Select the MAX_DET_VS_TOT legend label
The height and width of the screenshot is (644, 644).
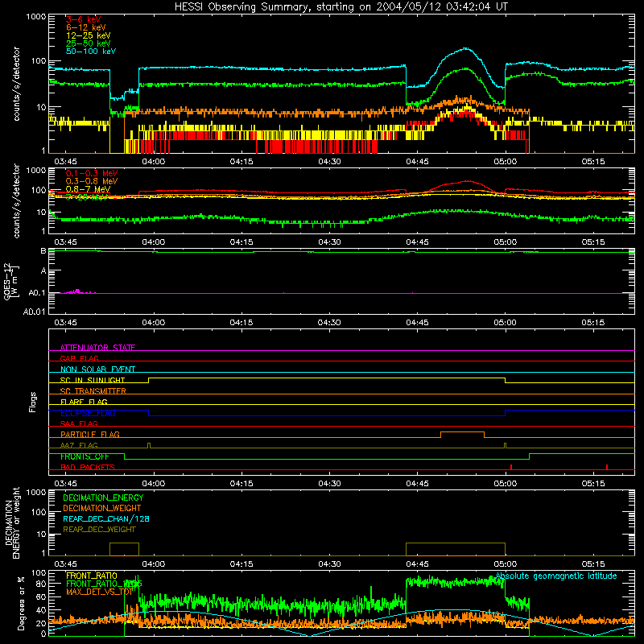tap(100, 592)
